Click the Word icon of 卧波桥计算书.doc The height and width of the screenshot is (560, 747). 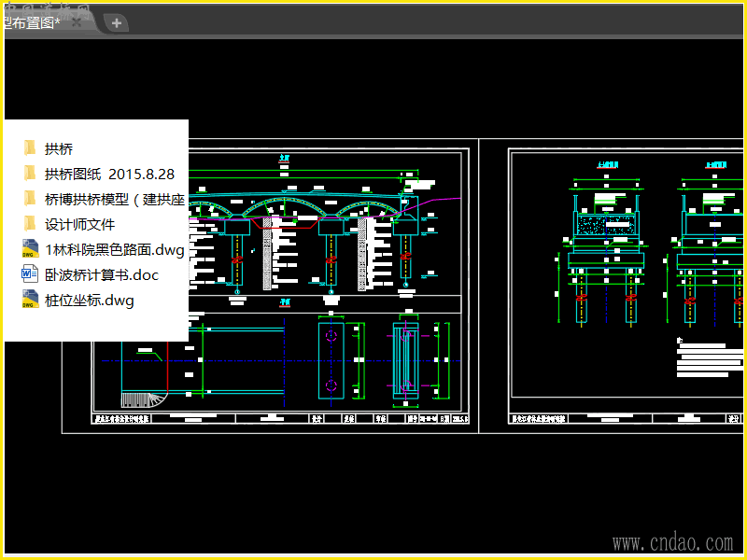tap(30, 274)
